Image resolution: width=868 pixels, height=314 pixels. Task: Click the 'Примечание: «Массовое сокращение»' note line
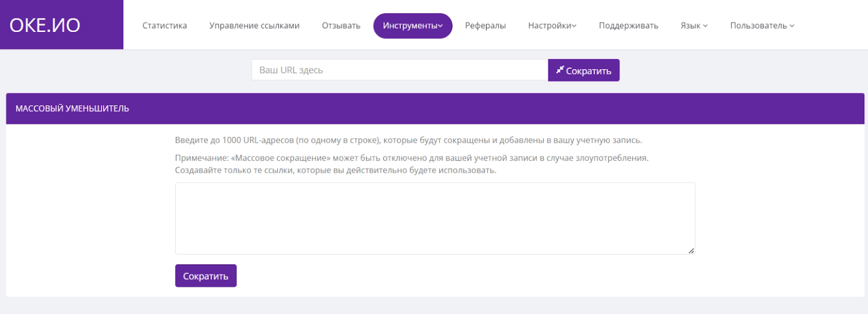[411, 158]
